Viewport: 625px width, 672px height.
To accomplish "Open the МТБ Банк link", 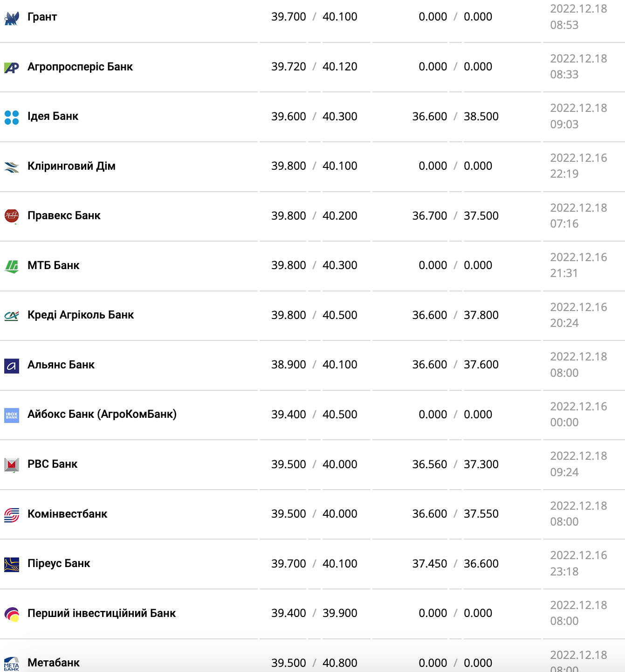I will pyautogui.click(x=54, y=265).
